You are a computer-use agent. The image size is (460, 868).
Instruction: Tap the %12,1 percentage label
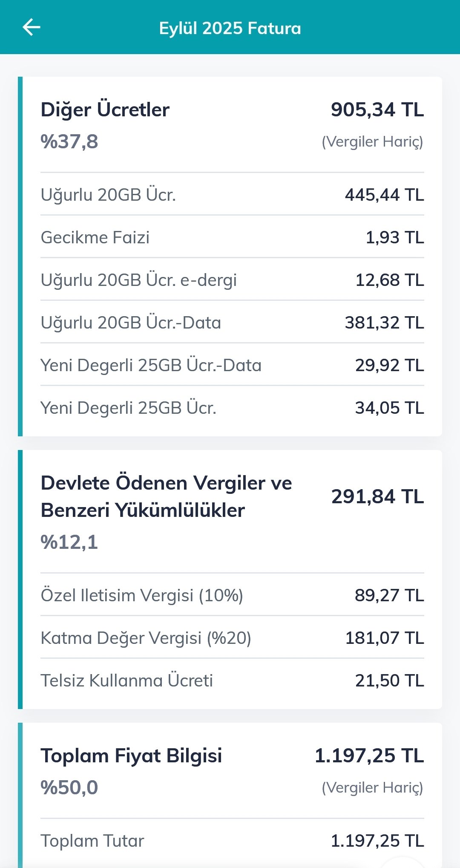click(69, 542)
